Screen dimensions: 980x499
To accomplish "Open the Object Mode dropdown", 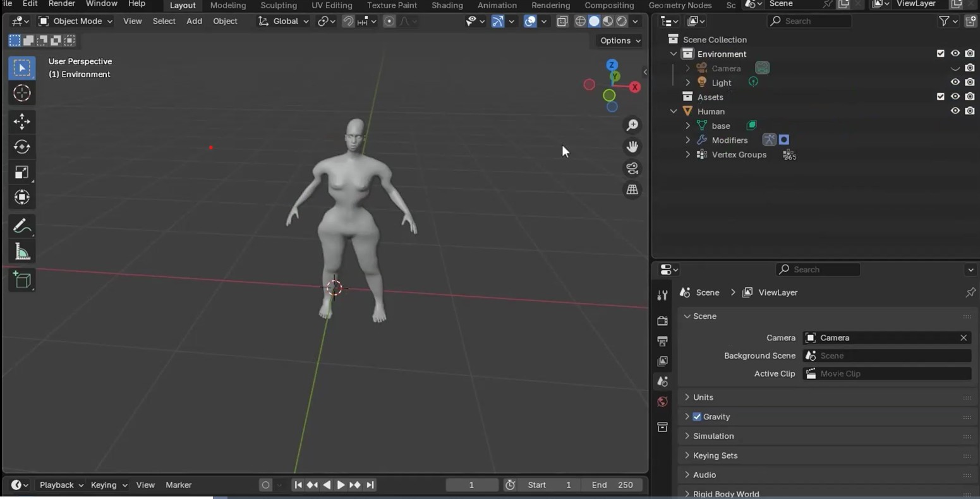I will (75, 21).
